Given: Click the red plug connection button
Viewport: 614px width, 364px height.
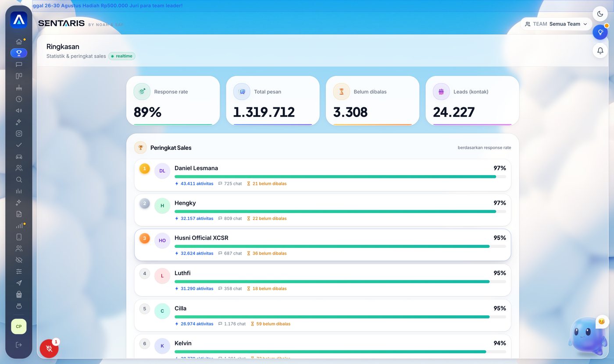Looking at the screenshot, I should 49,349.
